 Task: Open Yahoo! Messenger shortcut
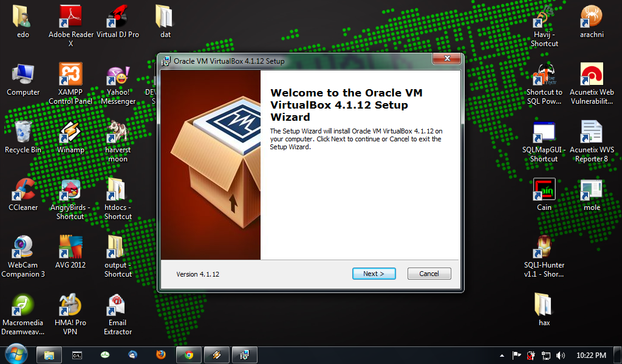[x=118, y=84]
